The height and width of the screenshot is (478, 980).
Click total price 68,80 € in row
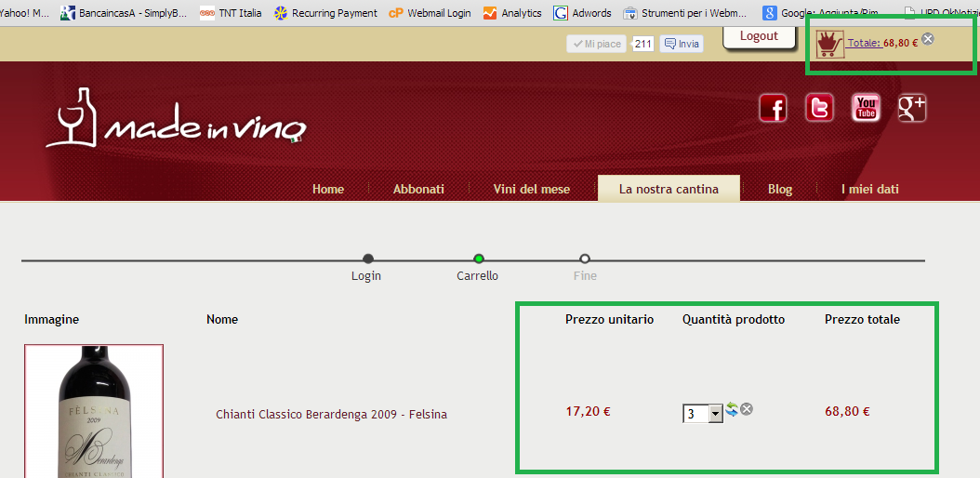[x=847, y=411]
